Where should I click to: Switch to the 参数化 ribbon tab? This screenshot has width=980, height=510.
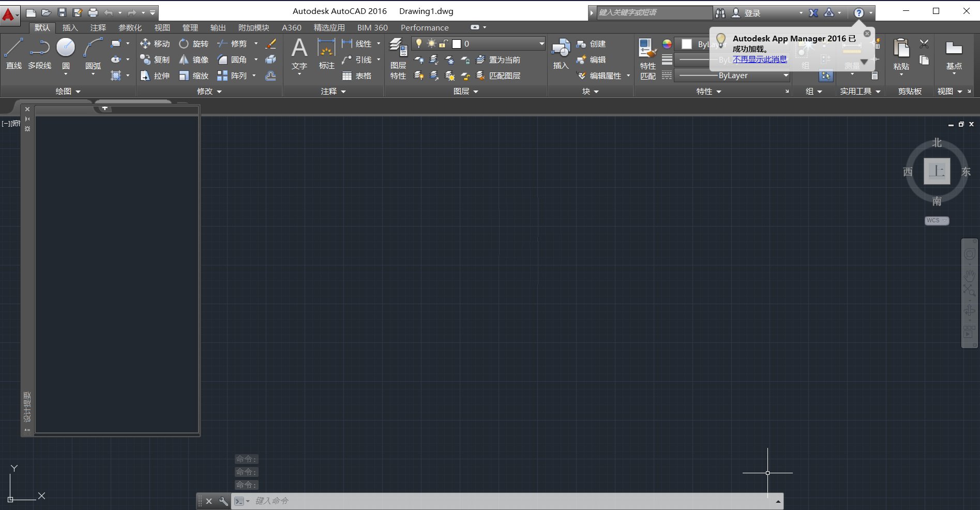[x=130, y=27]
